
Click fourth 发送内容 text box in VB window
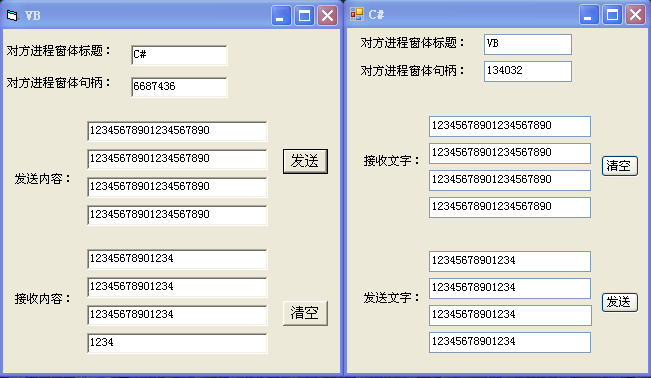177,215
